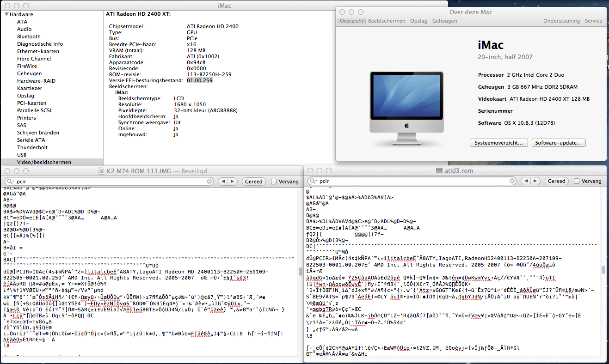The width and height of the screenshot is (609, 364).
Task: Select Printers in the sidebar
Action: (x=26, y=118)
